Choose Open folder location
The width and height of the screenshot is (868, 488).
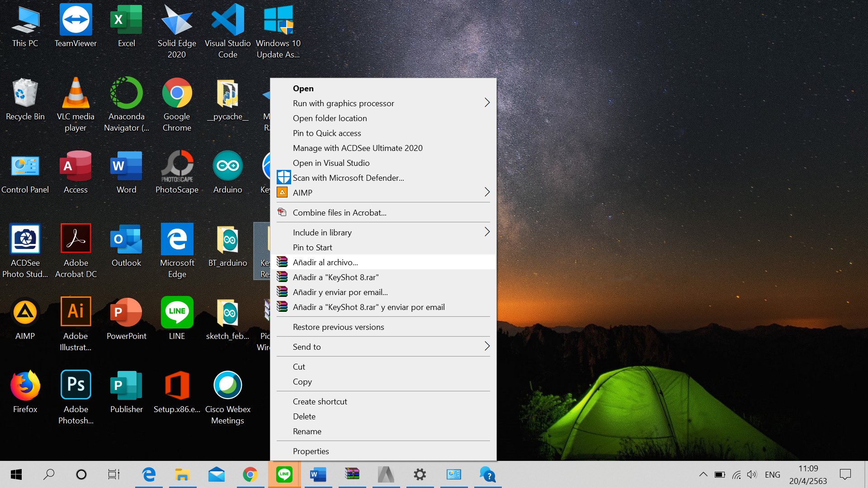click(x=383, y=118)
